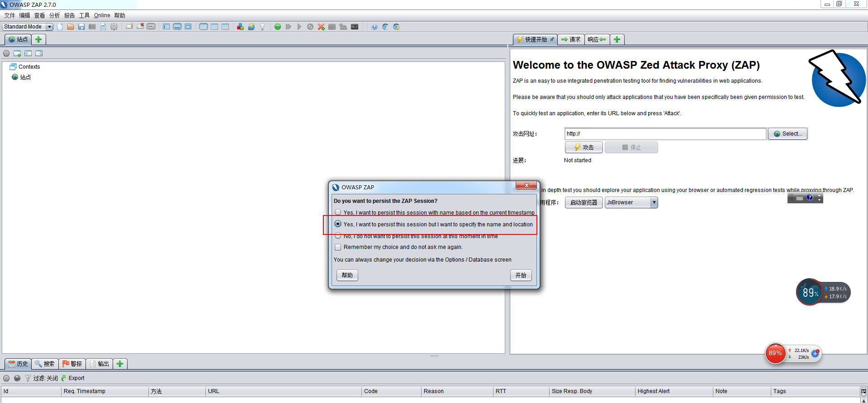Viewport: 868px width, 403px height.
Task: Click the 帮助 button in dialog
Action: pyautogui.click(x=347, y=275)
